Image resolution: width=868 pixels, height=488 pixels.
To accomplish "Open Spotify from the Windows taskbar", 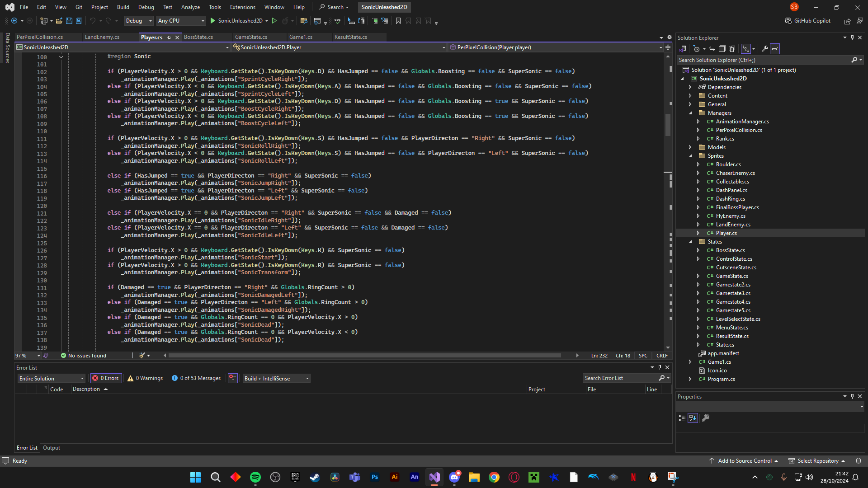I will point(255,477).
